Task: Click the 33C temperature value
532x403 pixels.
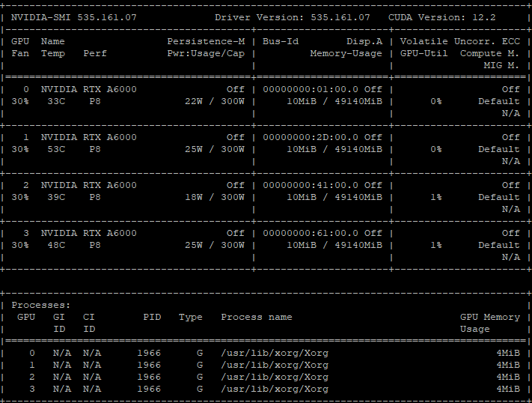Action: (x=56, y=101)
